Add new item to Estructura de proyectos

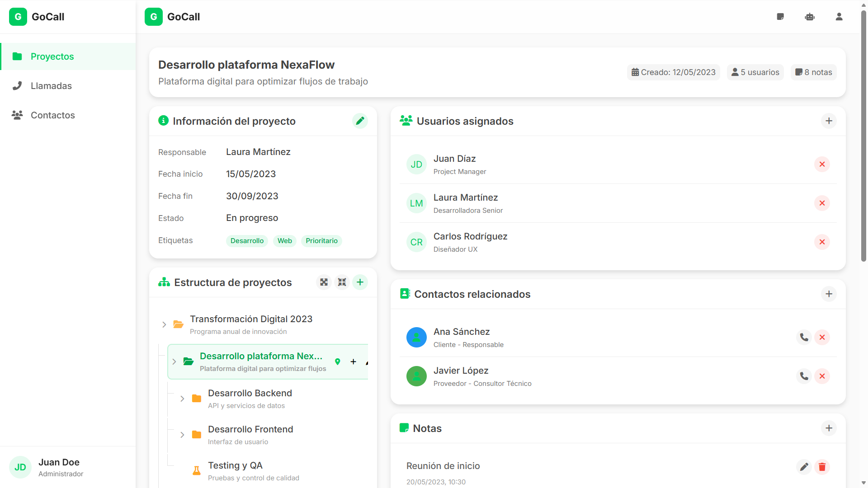coord(360,282)
